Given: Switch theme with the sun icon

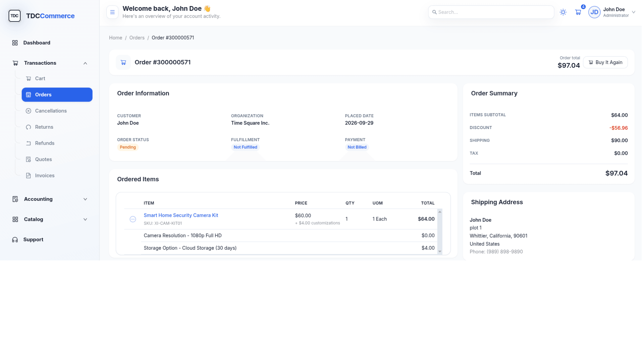Looking at the screenshot, I should click(x=563, y=12).
